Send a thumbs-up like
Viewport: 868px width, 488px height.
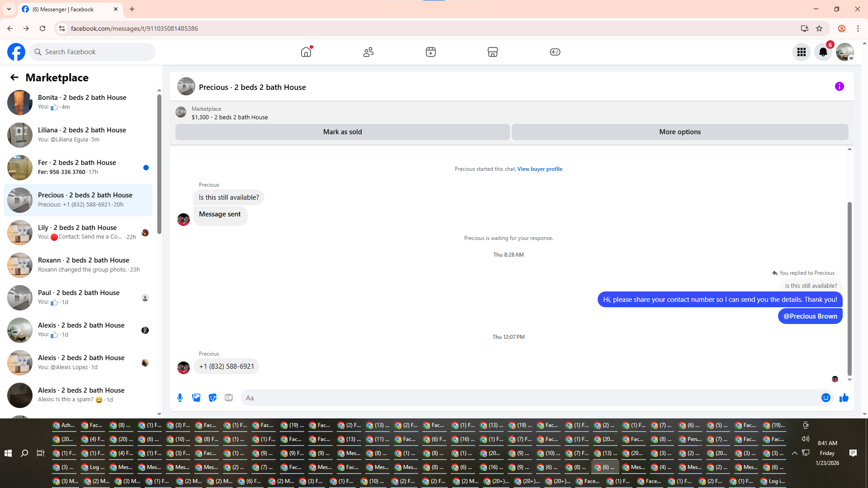(x=844, y=398)
